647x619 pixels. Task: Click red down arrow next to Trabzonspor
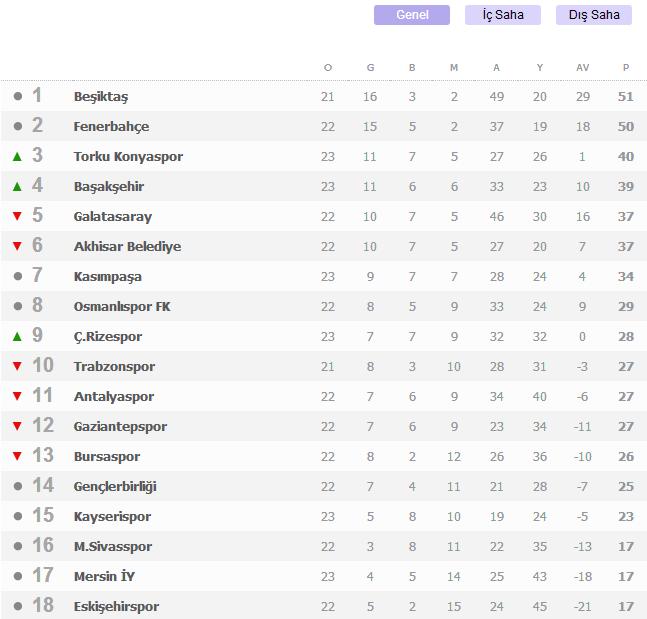(17, 366)
